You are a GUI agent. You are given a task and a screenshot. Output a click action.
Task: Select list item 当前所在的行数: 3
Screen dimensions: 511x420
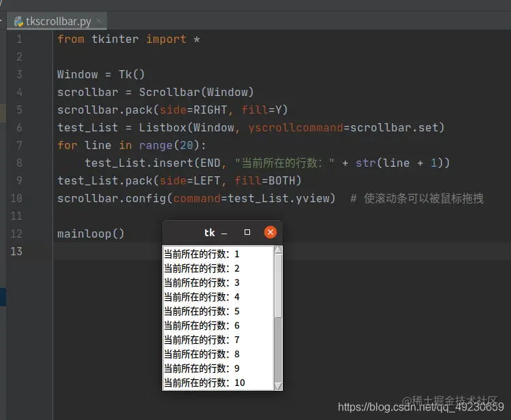218,282
